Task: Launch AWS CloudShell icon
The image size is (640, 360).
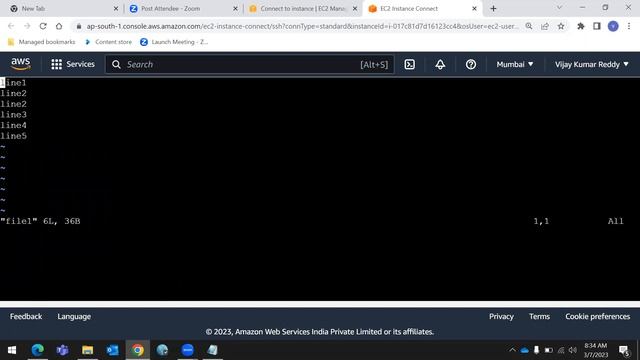Action: tap(409, 64)
